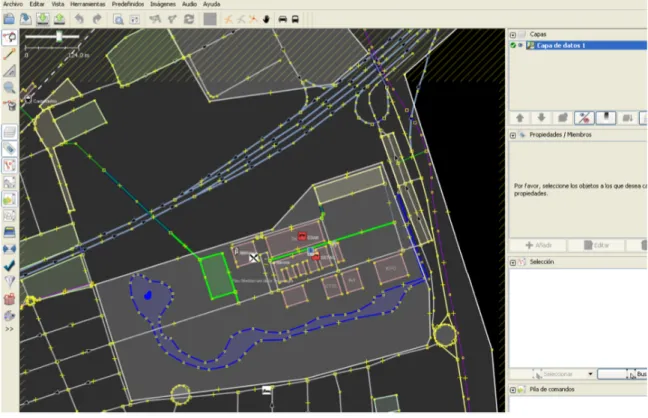Toggle the map paint styles button
648x418 pixels.
tap(10, 315)
